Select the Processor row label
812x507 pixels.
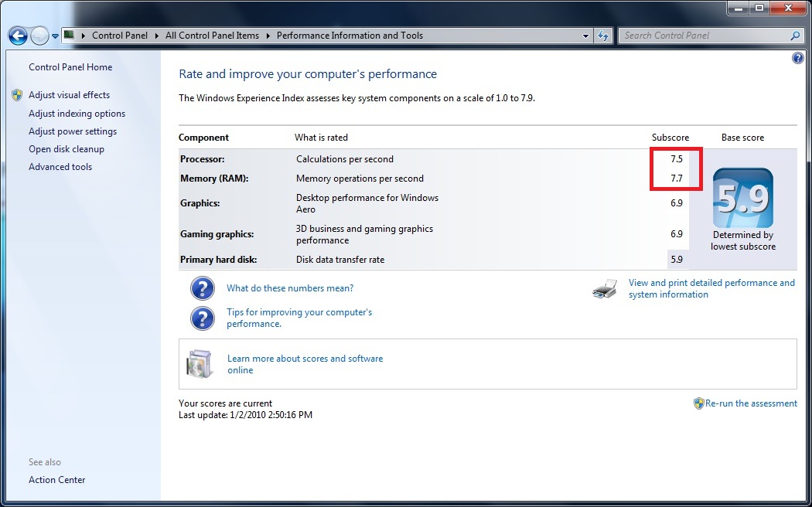203,159
